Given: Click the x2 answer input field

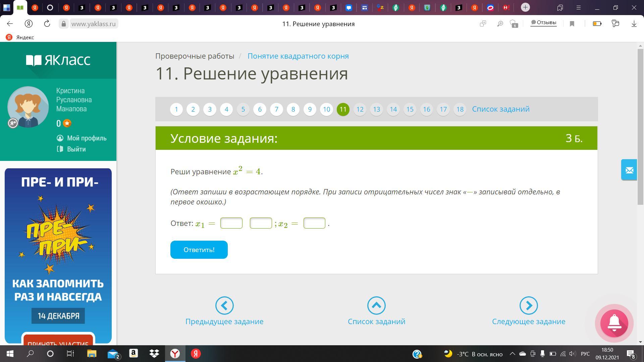Looking at the screenshot, I should pyautogui.click(x=314, y=223).
